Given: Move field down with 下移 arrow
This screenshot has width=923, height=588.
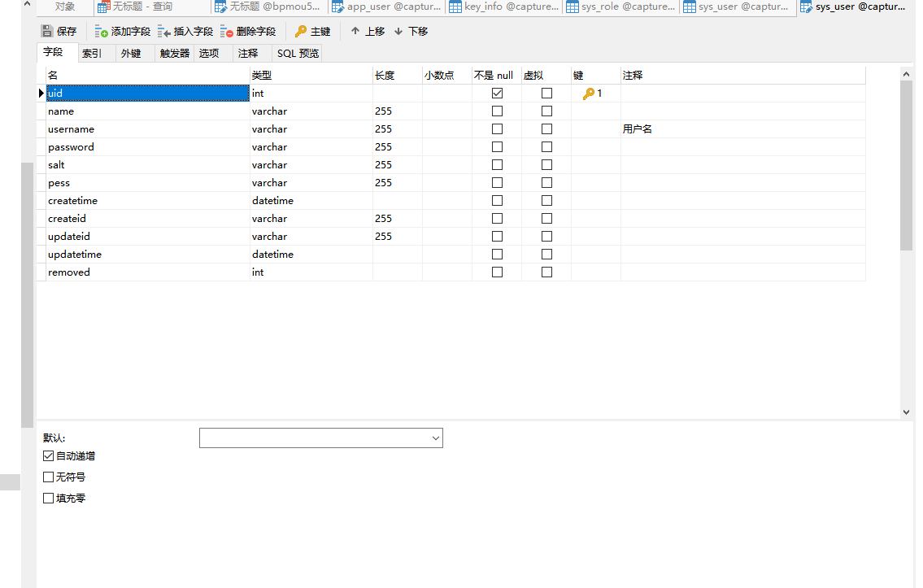Looking at the screenshot, I should (x=398, y=31).
